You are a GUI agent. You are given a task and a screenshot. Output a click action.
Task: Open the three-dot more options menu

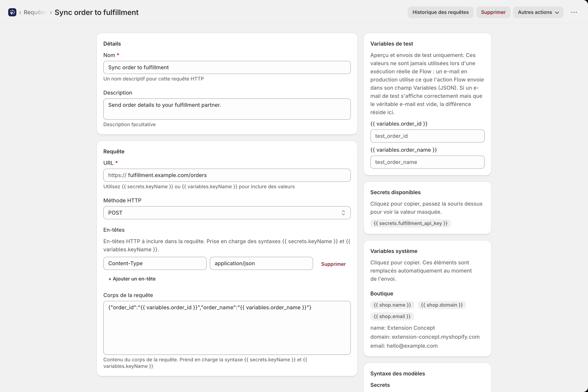pyautogui.click(x=574, y=12)
